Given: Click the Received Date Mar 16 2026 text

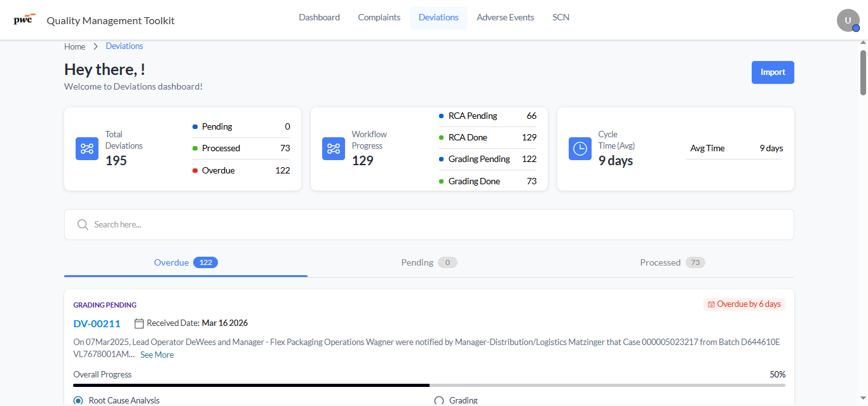Looking at the screenshot, I should pyautogui.click(x=197, y=323).
